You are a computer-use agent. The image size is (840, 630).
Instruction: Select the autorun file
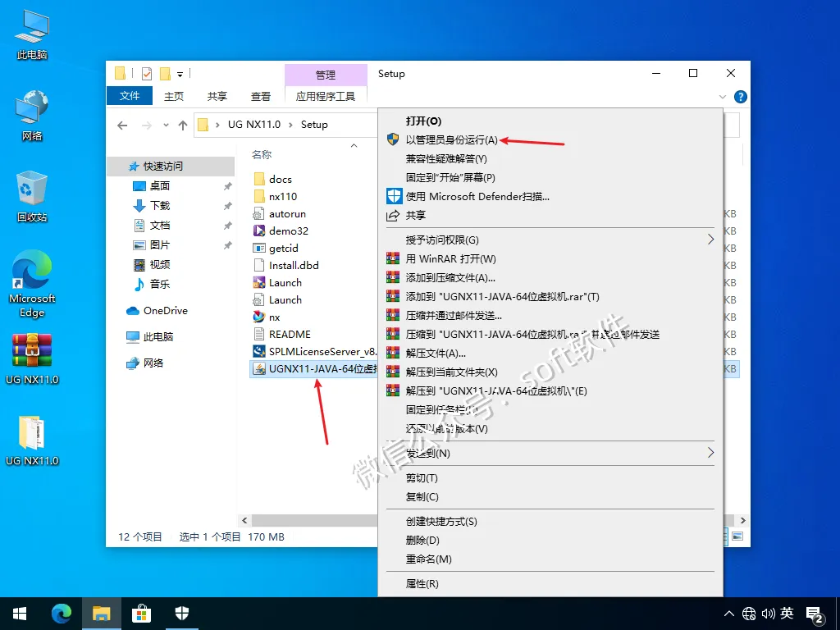pos(287,213)
